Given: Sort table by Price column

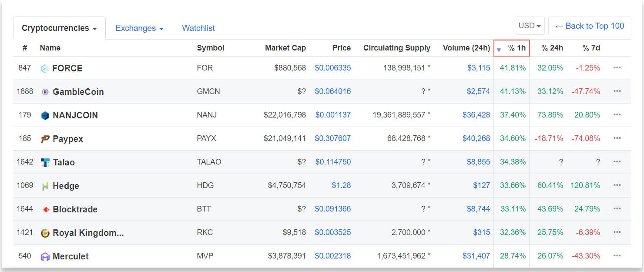Looking at the screenshot, I should point(342,48).
